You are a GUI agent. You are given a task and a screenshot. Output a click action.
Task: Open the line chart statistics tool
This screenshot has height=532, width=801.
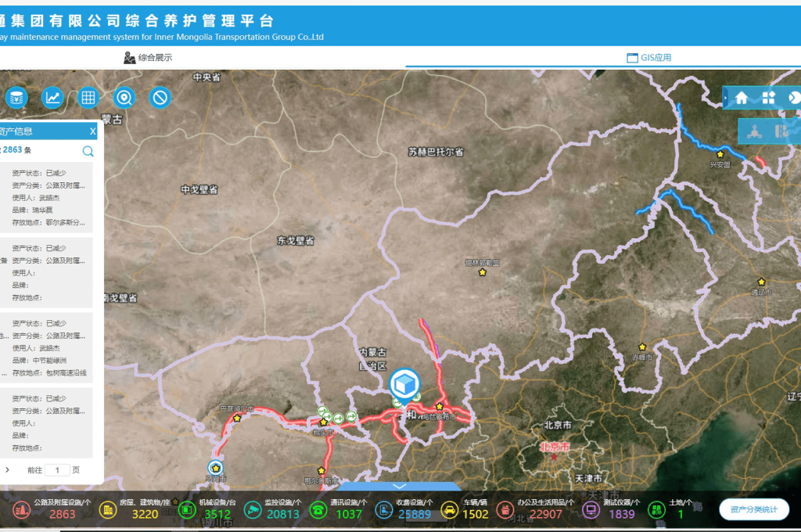click(52, 97)
